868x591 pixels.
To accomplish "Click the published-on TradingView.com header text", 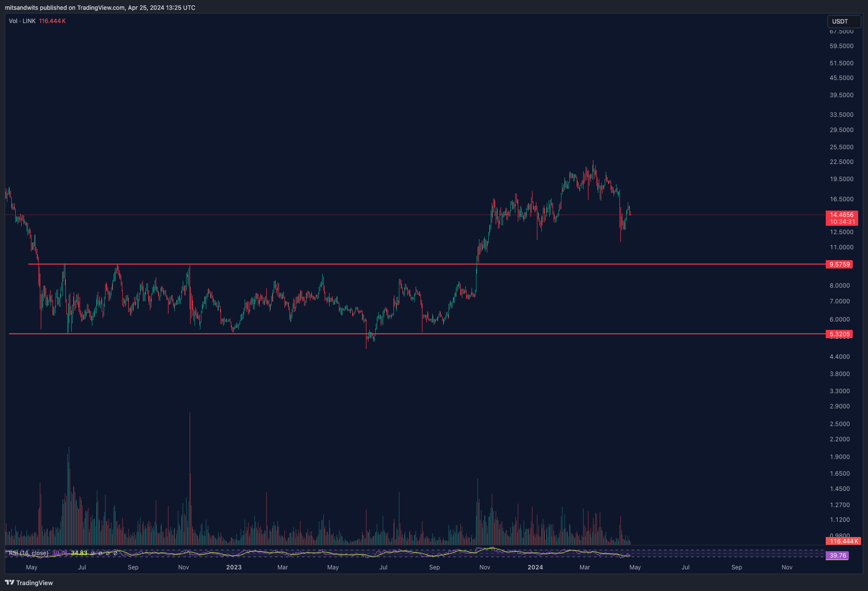I will click(x=100, y=8).
